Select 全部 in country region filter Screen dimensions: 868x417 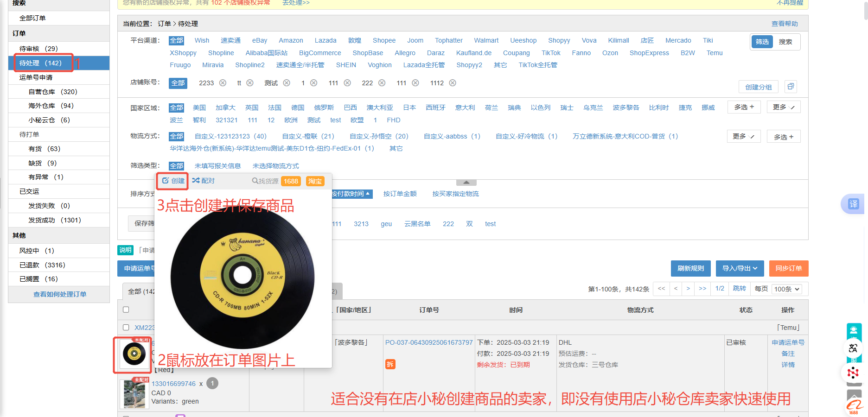(176, 107)
